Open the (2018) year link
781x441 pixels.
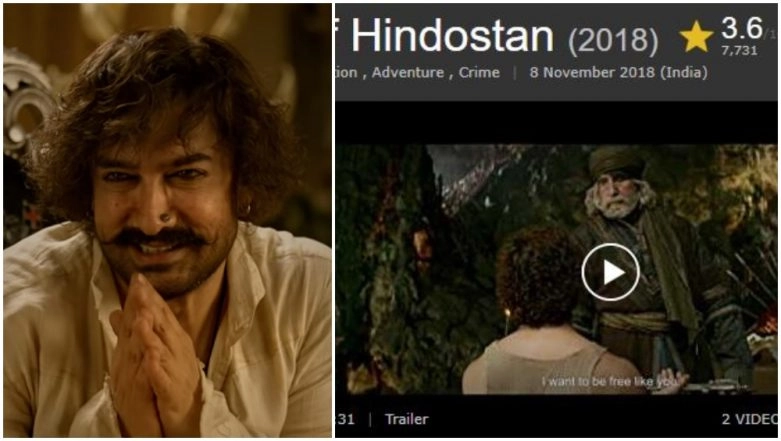[x=613, y=39]
